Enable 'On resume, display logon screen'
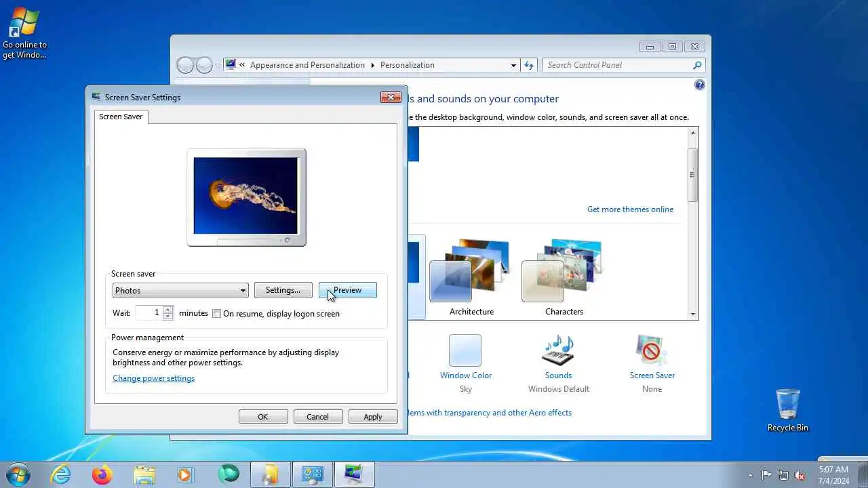868x488 pixels. click(217, 314)
